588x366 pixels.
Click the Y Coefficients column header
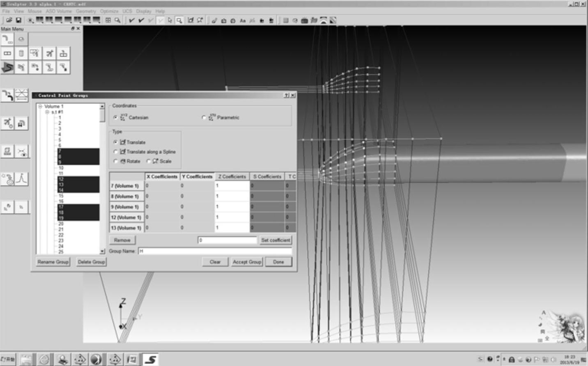(197, 176)
